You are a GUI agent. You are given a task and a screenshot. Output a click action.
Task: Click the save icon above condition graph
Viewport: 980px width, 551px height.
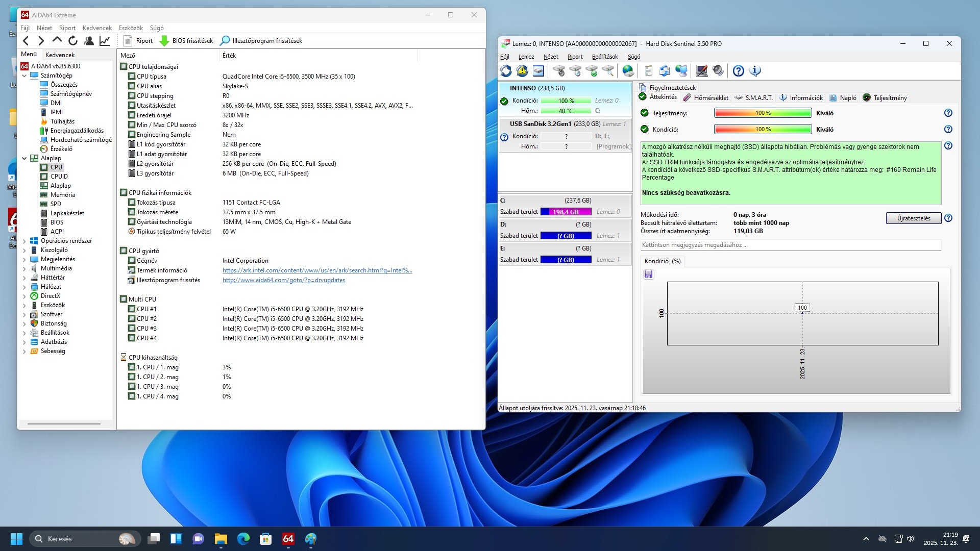(x=649, y=274)
